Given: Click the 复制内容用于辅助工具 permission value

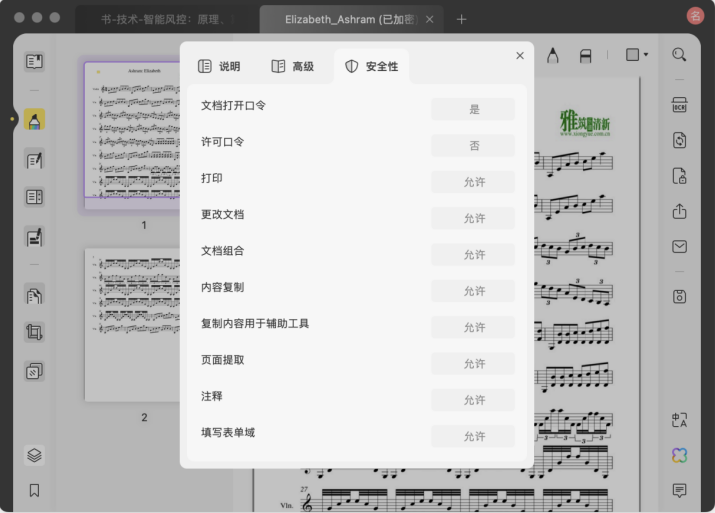Looking at the screenshot, I should click(473, 327).
